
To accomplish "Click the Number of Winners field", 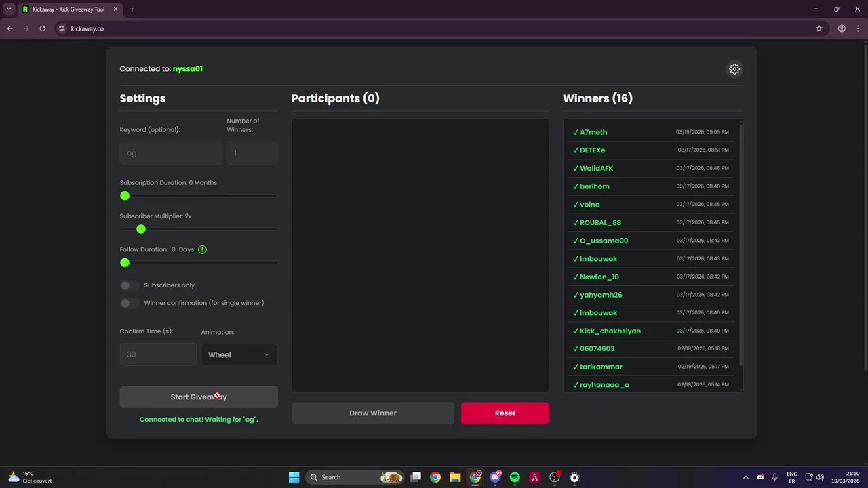I will (x=252, y=153).
